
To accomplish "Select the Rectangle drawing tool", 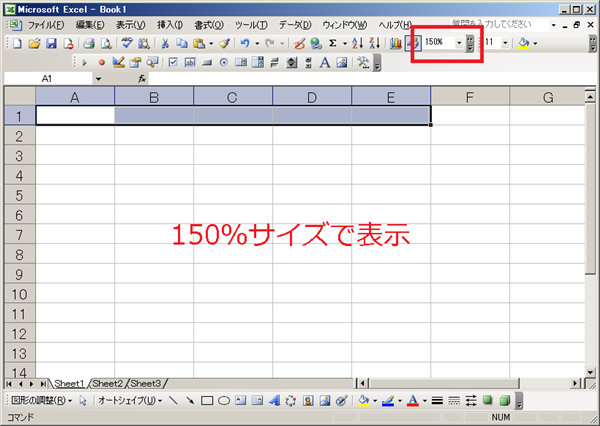I will pyautogui.click(x=207, y=401).
